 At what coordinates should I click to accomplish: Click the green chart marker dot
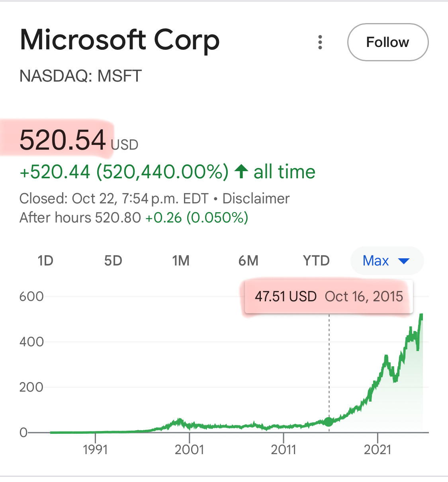pos(329,422)
